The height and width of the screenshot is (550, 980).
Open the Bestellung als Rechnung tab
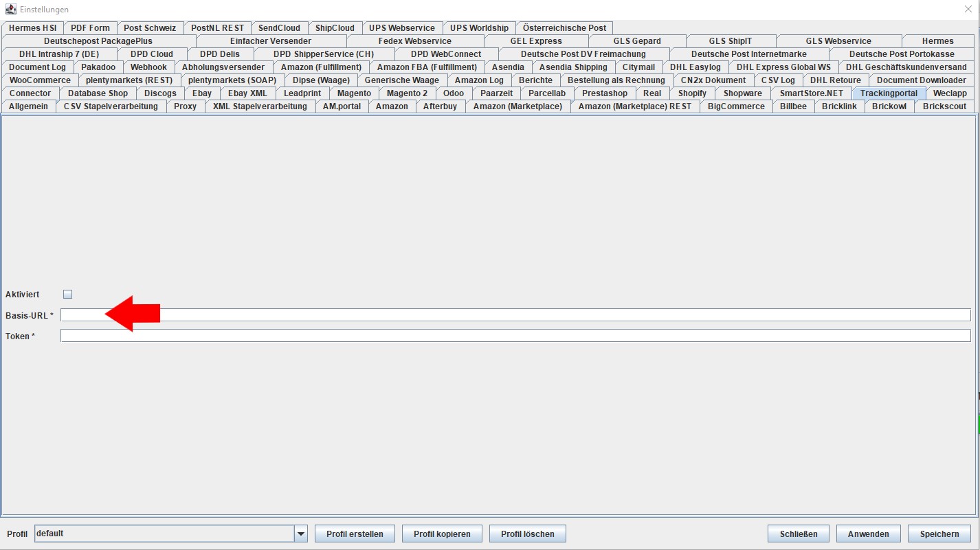[x=616, y=80]
